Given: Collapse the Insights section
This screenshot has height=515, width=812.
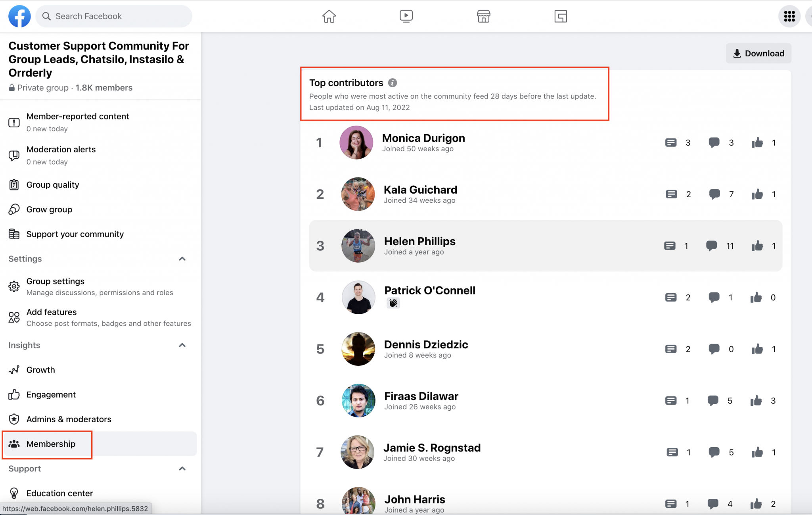Looking at the screenshot, I should pyautogui.click(x=182, y=345).
